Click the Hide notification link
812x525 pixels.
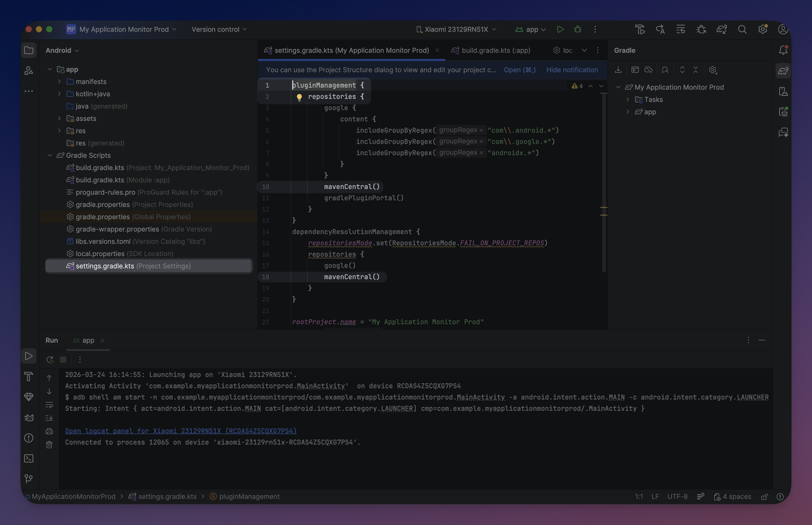tap(572, 70)
